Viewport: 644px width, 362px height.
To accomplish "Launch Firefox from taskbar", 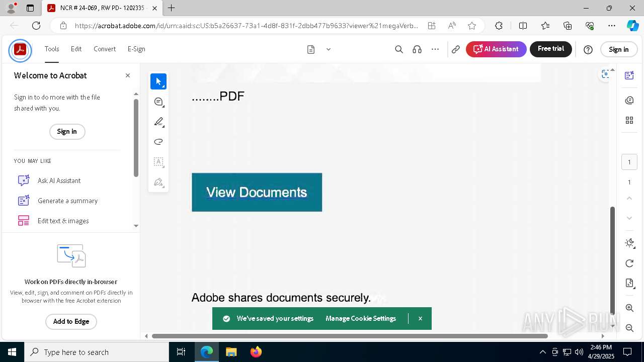I will point(256,352).
